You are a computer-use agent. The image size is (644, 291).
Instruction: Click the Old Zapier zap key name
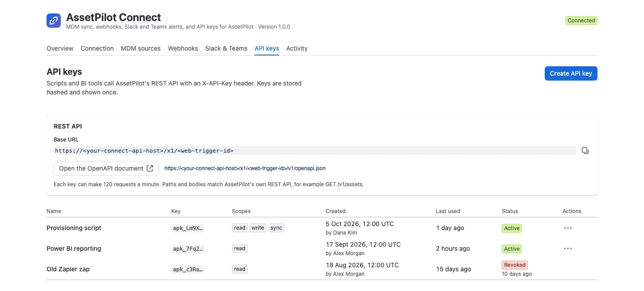pyautogui.click(x=68, y=269)
